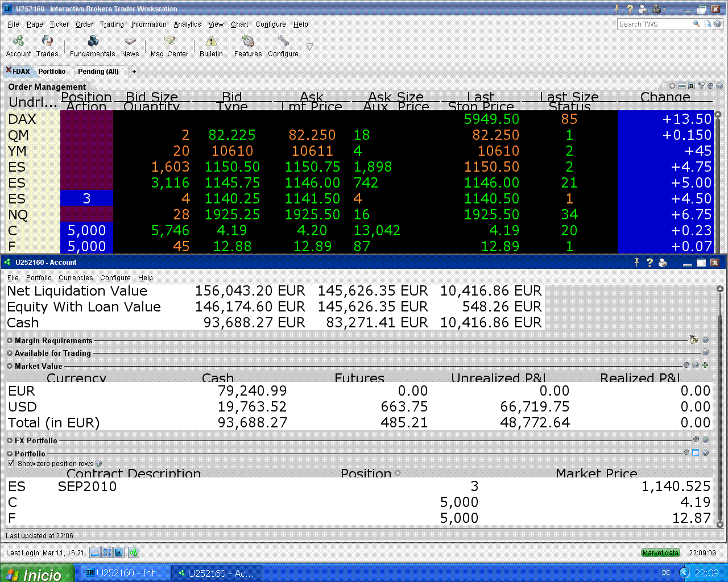The height and width of the screenshot is (582, 728).
Task: Open the Account toolbar icon
Action: [18, 41]
